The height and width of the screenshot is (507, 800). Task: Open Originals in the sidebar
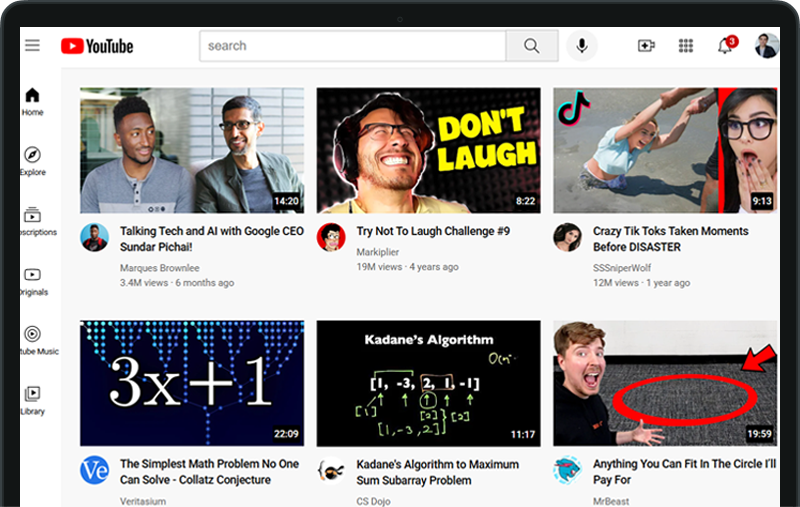(32, 280)
